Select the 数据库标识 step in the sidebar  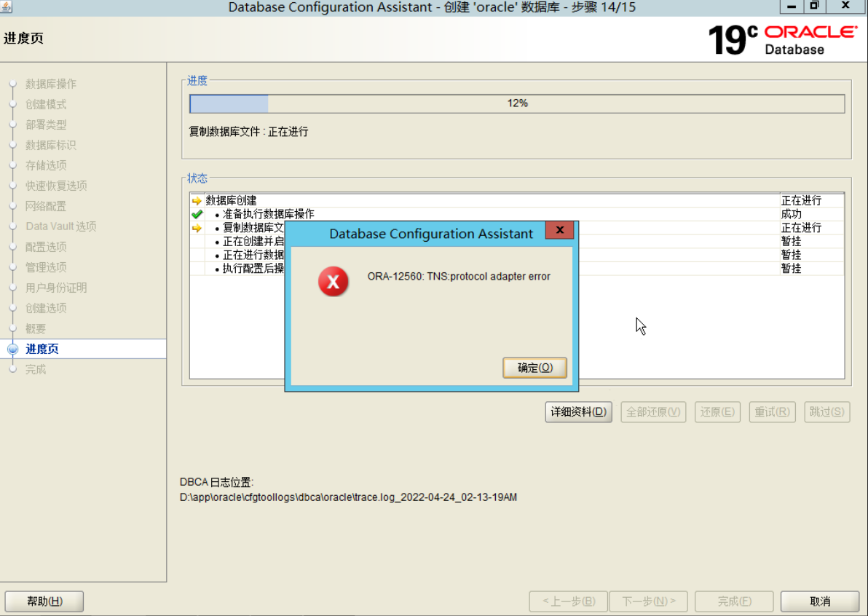(x=50, y=145)
